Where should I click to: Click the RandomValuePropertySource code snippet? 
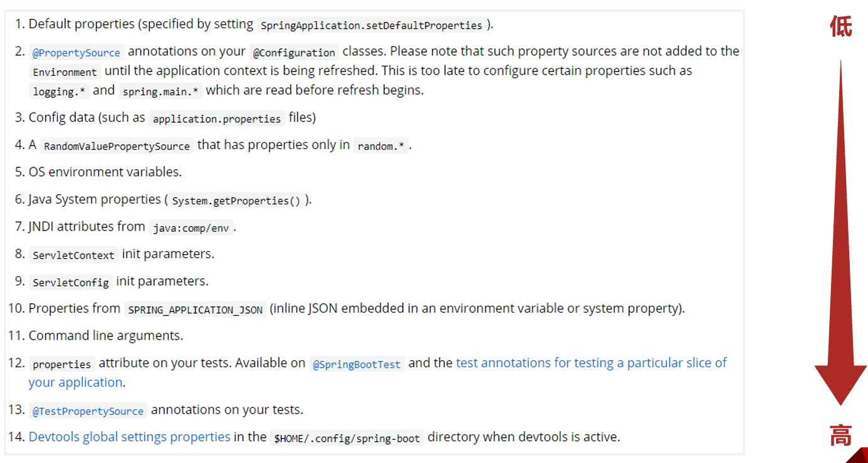pyautogui.click(x=117, y=146)
